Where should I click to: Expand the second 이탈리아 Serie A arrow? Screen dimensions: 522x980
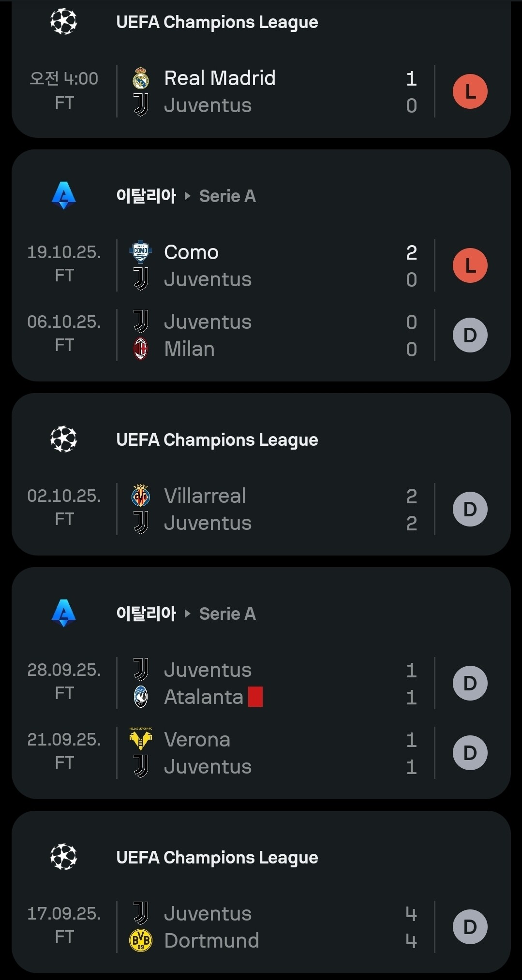[188, 614]
